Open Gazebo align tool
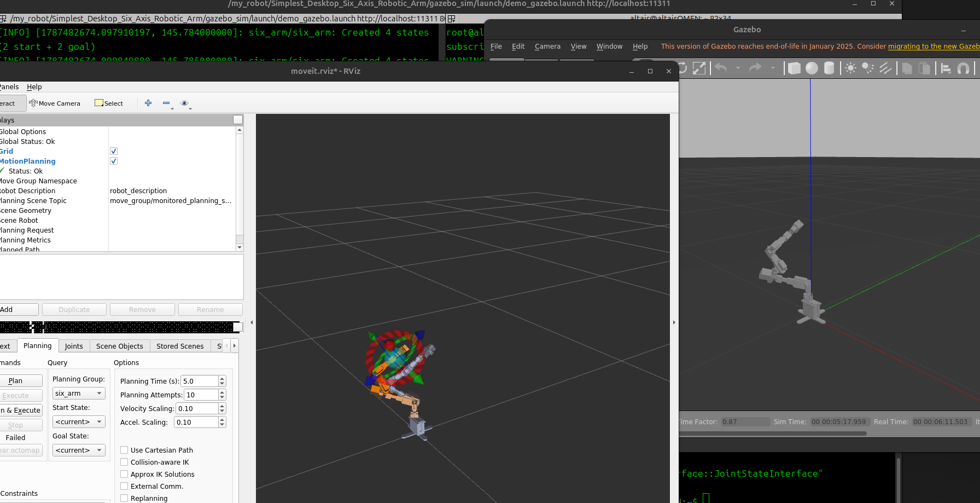 pyautogui.click(x=946, y=68)
